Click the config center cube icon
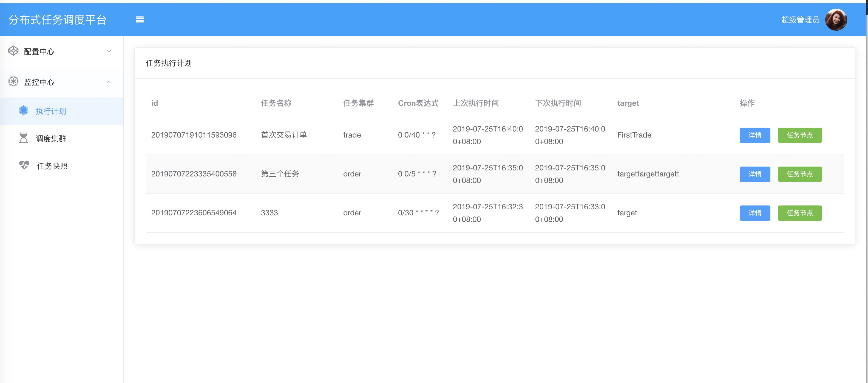Viewport: 868px width, 383px height. click(13, 51)
